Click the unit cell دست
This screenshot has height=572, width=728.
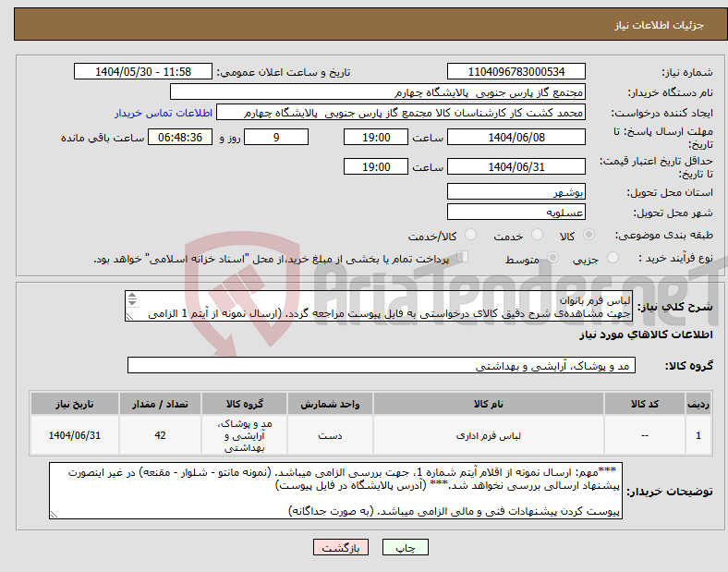[x=330, y=435]
